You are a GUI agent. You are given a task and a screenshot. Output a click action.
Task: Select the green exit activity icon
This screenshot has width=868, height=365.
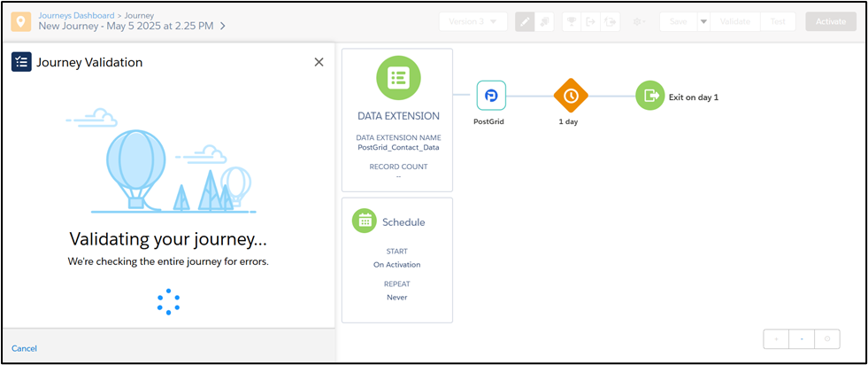pos(649,96)
